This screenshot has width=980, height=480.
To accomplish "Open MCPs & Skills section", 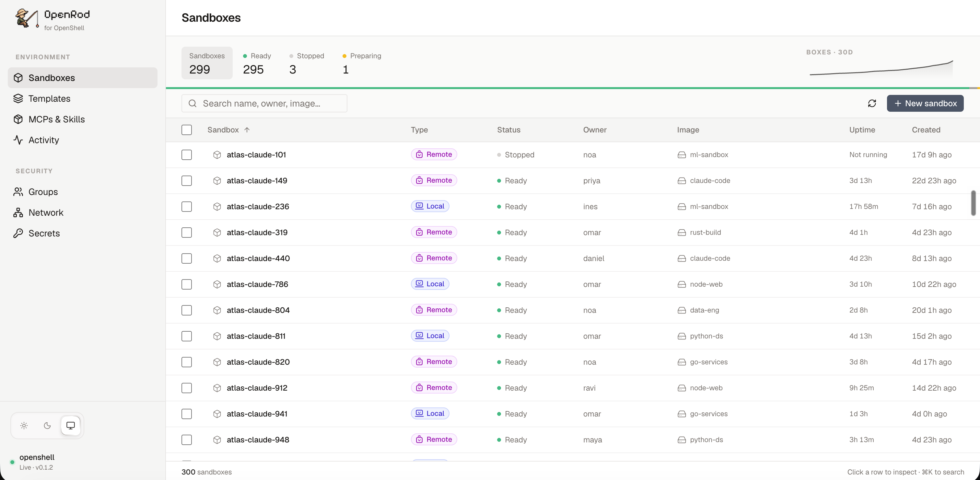I will pos(83,119).
